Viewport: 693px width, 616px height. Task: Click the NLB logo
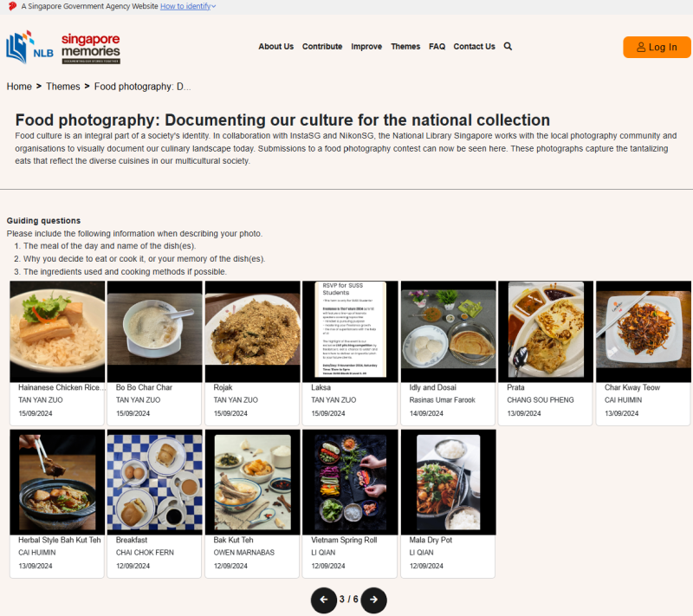(x=29, y=48)
